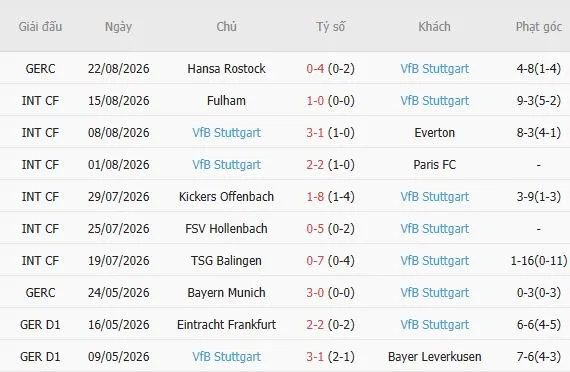Viewport: 570px width, 372px height.
Task: Select Bayern Munich team name
Action: click(x=226, y=293)
